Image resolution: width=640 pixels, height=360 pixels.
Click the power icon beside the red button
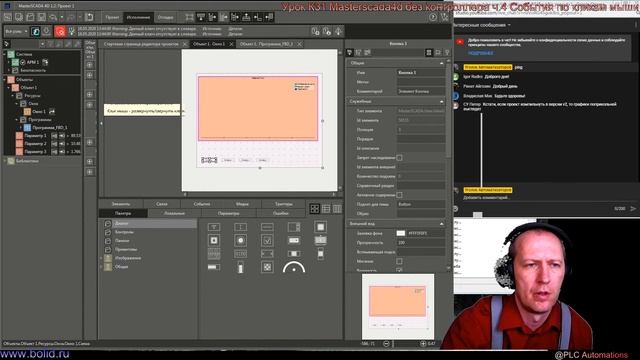(x=47, y=31)
